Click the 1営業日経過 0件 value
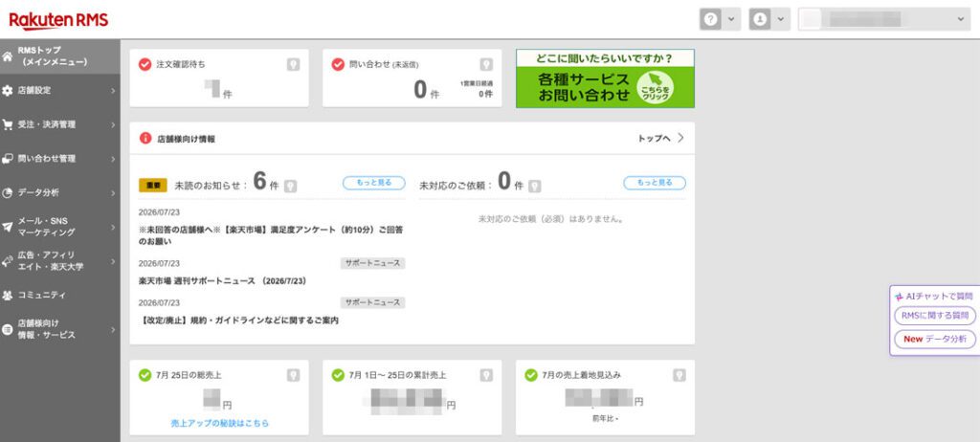The image size is (980, 442). pyautogui.click(x=485, y=95)
